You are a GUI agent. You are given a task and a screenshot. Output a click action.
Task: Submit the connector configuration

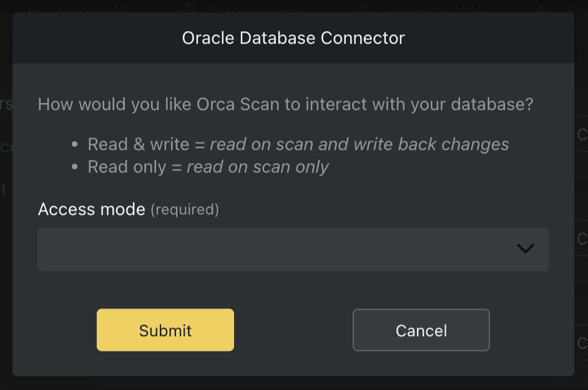[165, 330]
